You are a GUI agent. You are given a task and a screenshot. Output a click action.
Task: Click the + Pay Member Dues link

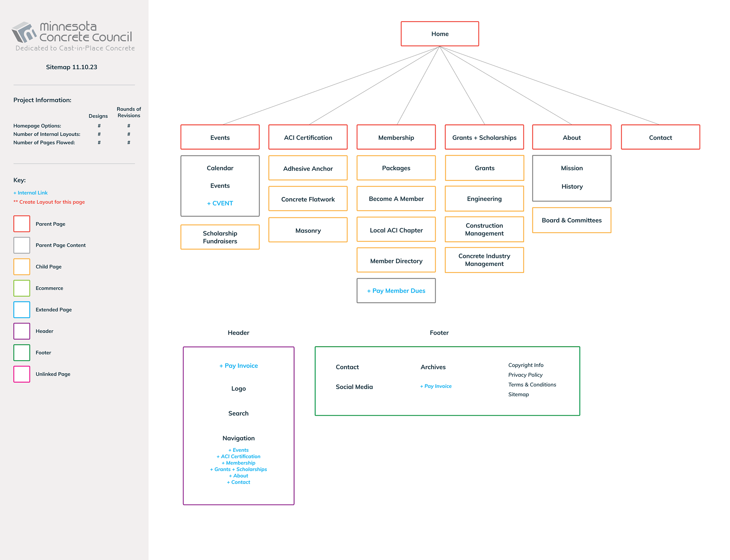pyautogui.click(x=396, y=291)
